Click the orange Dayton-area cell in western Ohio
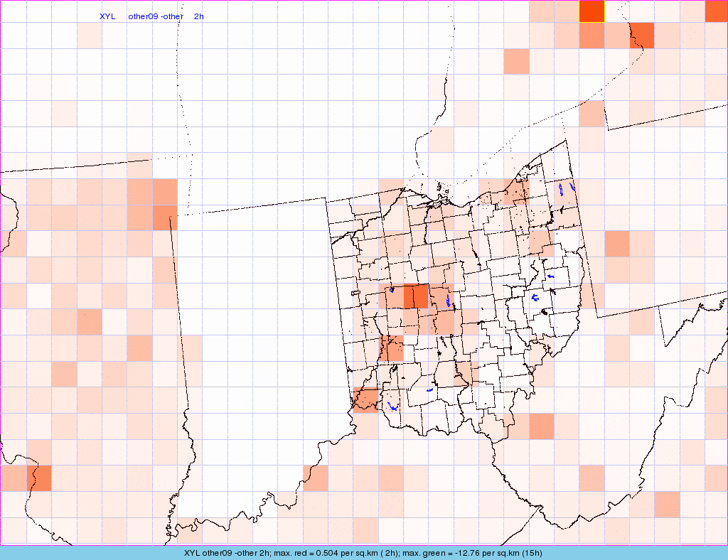Viewport: 728px width, 560px height. tap(392, 348)
